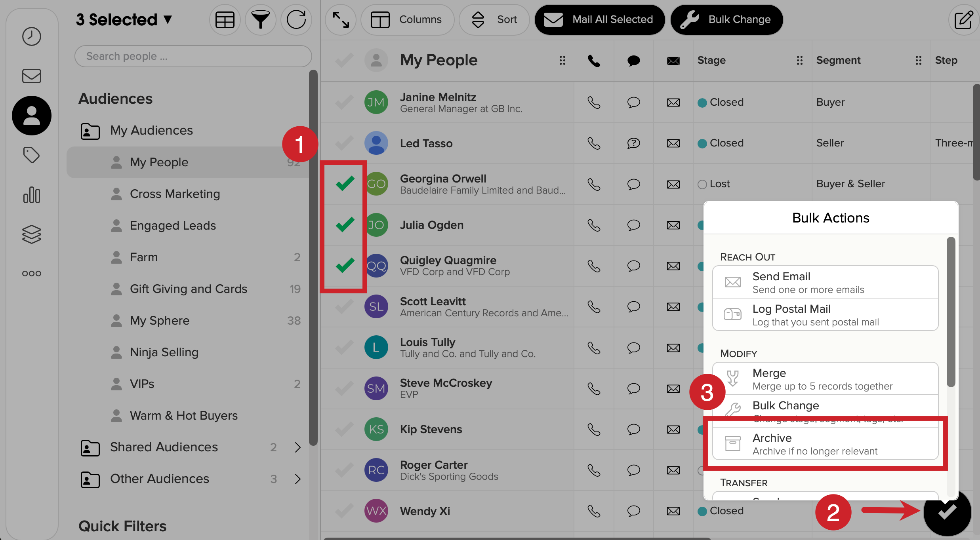Click the refresh list icon
This screenshot has width=980, height=540.
[x=296, y=20]
